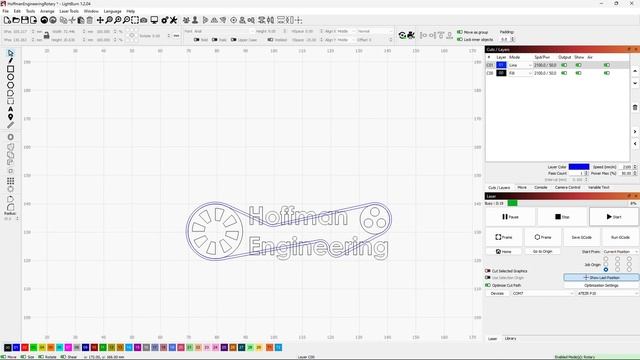Image resolution: width=640 pixels, height=360 pixels.
Task: Click the Start button
Action: click(613, 217)
